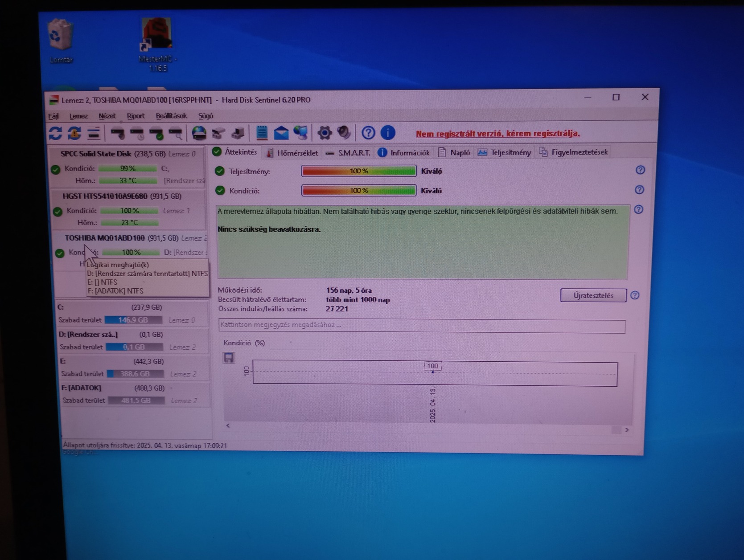Viewport: 744px width, 560px height.
Task: Click the main Kondíció 100 % bar
Action: (x=359, y=191)
